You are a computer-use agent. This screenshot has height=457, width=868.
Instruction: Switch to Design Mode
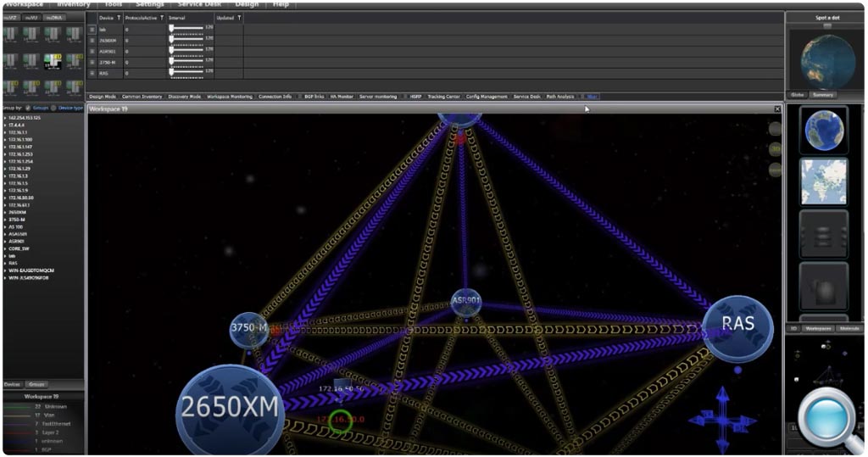(103, 97)
